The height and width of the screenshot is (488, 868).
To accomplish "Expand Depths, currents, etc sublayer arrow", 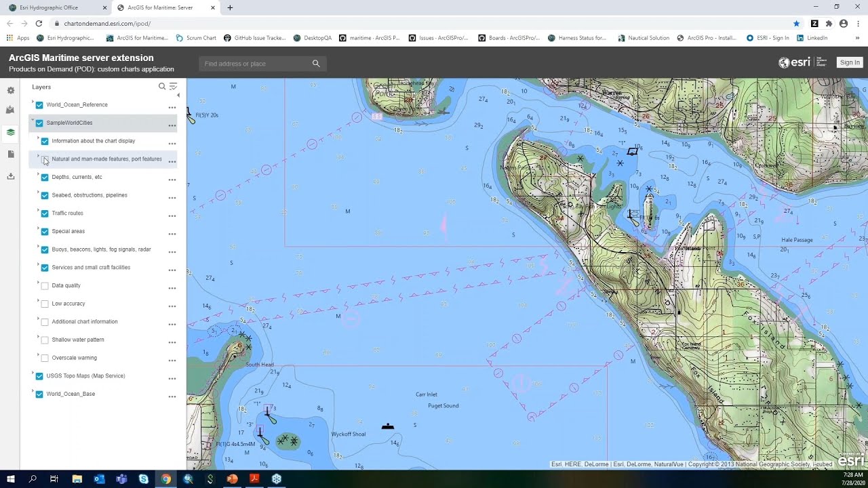I will point(38,174).
